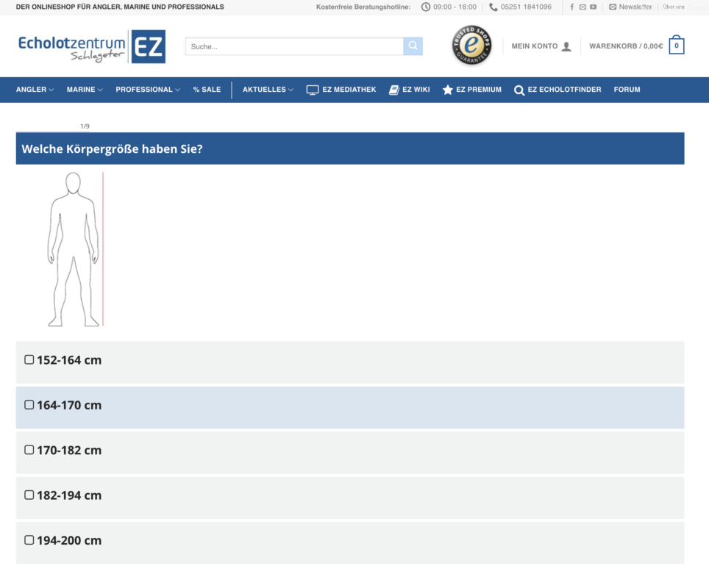
Task: Click the phone icon beside the hotline number
Action: point(494,7)
